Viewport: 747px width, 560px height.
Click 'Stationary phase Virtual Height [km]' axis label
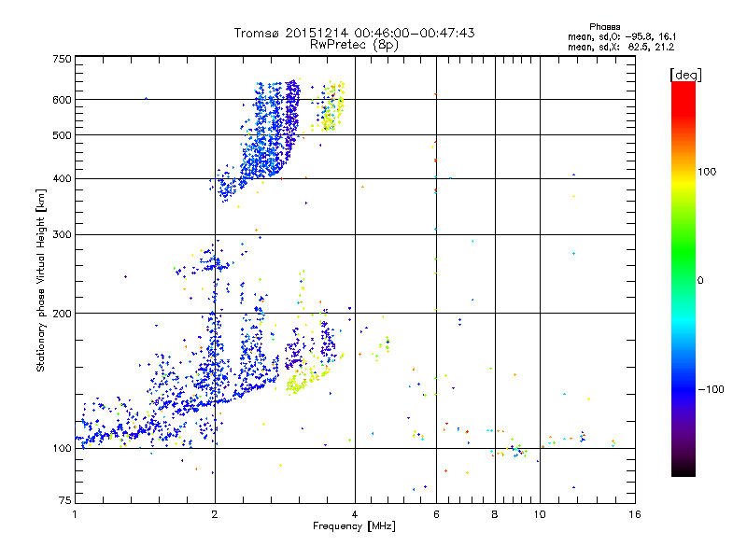[41, 280]
